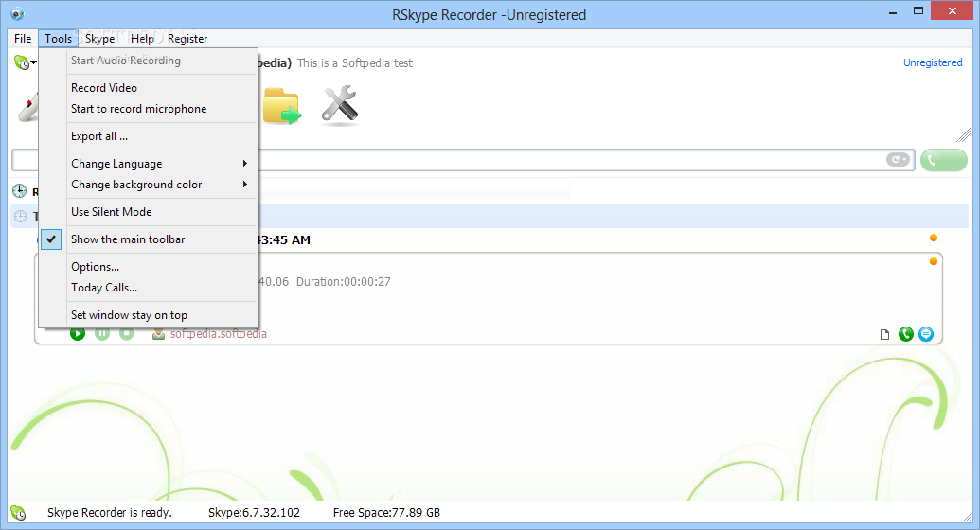Open the dropdown at the search field's end
980x530 pixels.
point(898,160)
